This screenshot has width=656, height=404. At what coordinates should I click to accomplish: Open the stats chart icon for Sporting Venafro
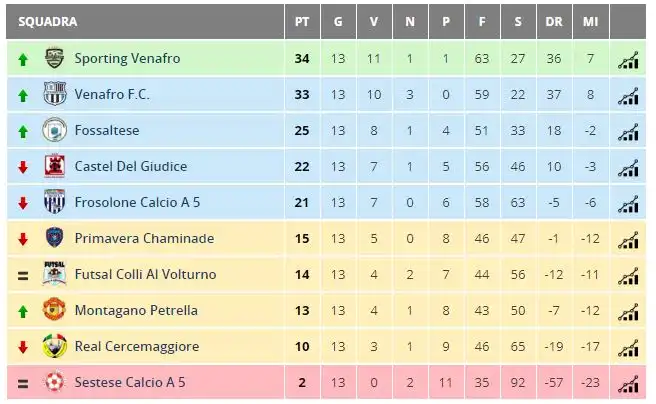coord(628,60)
